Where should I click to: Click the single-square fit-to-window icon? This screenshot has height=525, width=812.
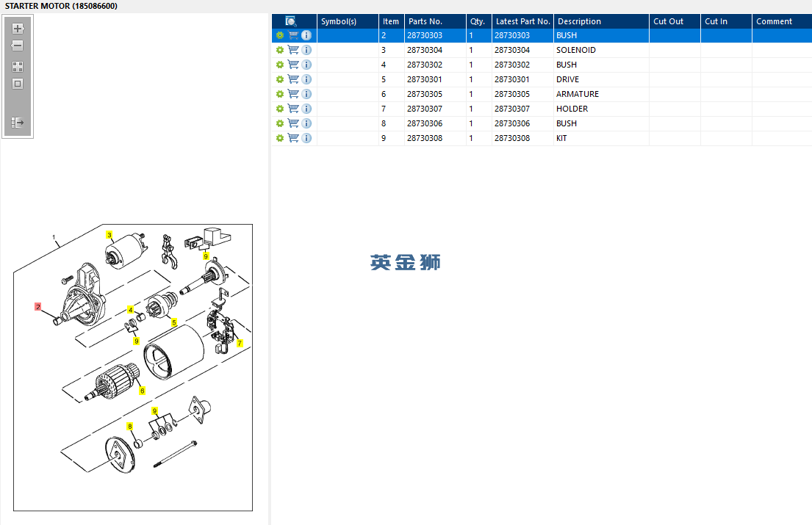point(18,84)
